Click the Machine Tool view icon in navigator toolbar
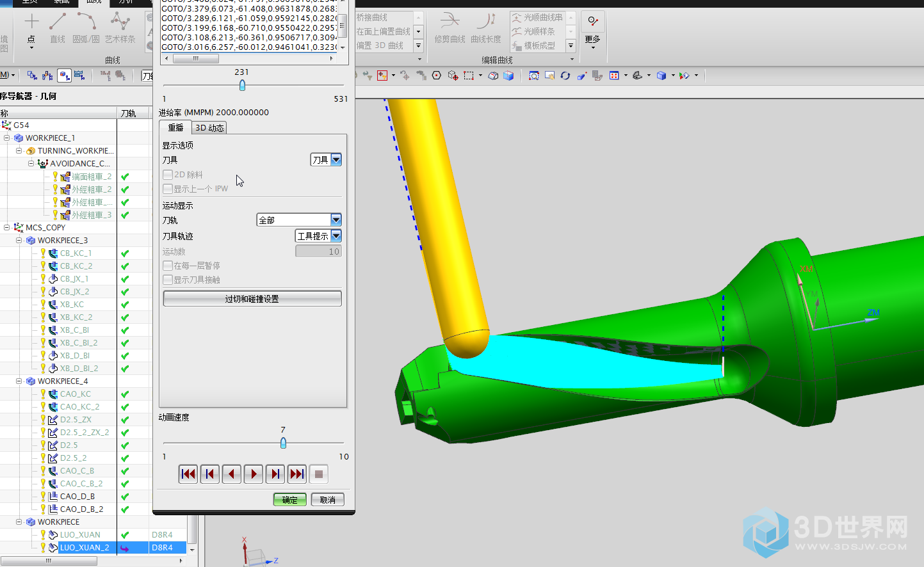This screenshot has width=924, height=567. [x=48, y=76]
